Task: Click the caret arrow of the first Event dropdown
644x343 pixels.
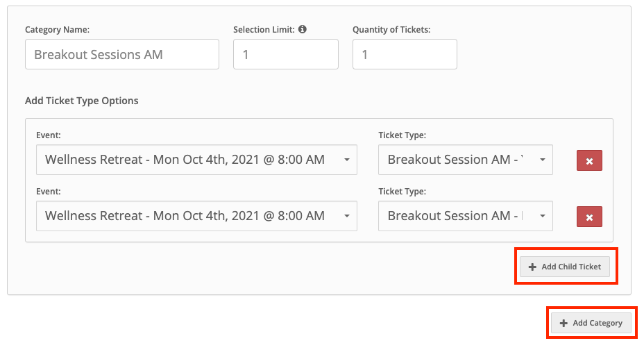Action: coord(347,160)
